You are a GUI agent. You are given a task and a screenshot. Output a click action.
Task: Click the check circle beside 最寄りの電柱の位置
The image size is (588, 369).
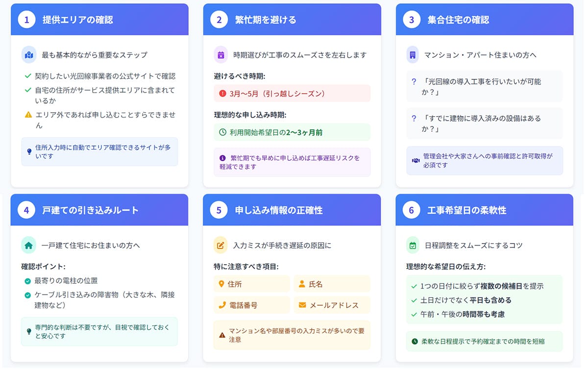(x=28, y=281)
